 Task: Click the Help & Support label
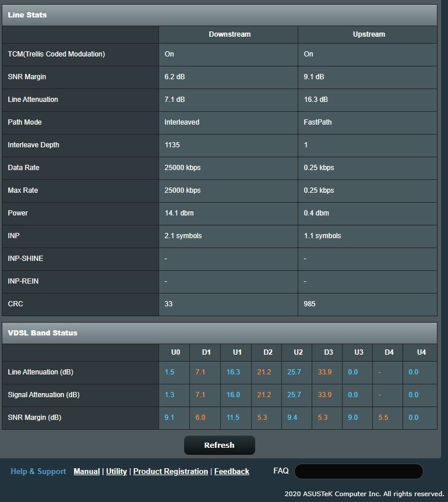pyautogui.click(x=38, y=471)
